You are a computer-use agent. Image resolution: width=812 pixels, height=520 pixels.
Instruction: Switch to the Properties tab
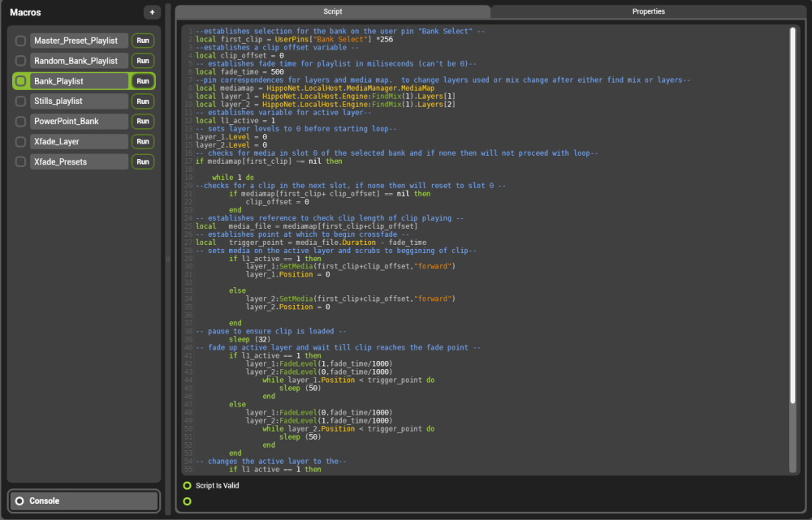coord(648,11)
